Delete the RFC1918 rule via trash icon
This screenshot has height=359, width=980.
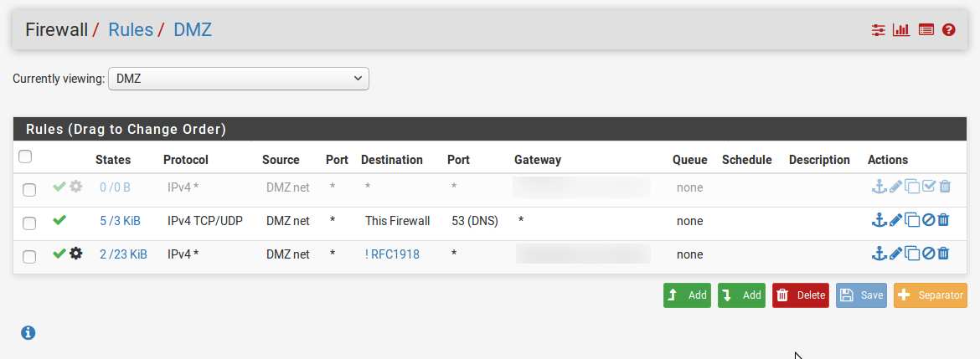(x=944, y=253)
